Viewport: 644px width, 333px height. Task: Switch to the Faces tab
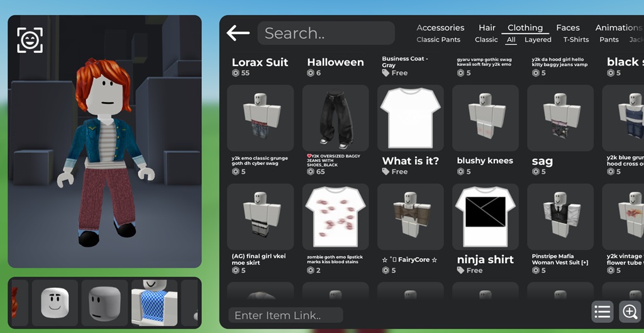[567, 28]
